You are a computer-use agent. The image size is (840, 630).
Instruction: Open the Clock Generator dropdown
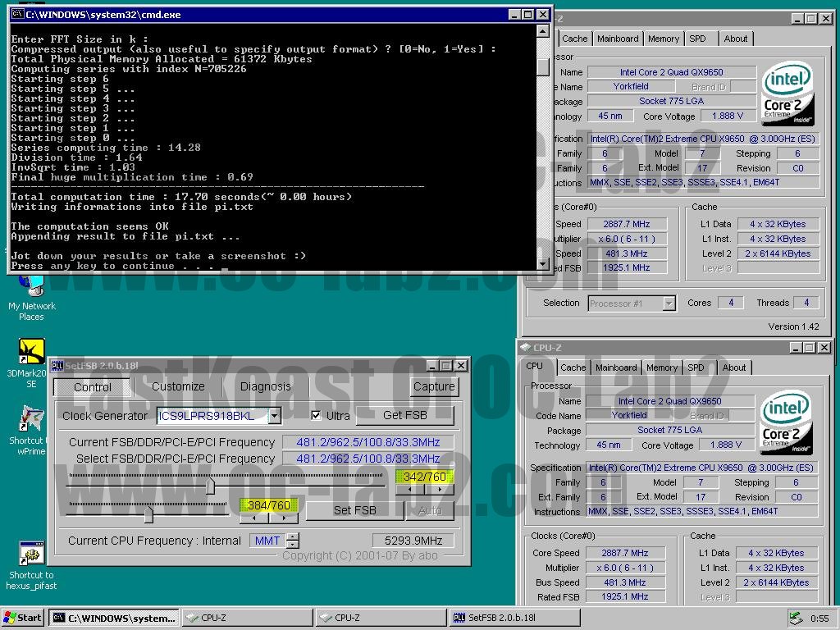point(274,416)
